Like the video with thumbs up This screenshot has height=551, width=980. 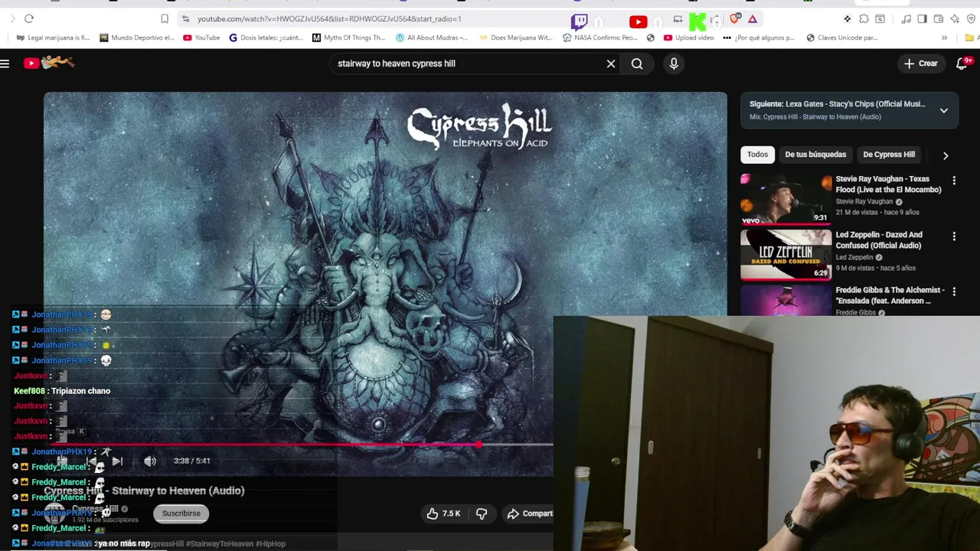pyautogui.click(x=444, y=514)
